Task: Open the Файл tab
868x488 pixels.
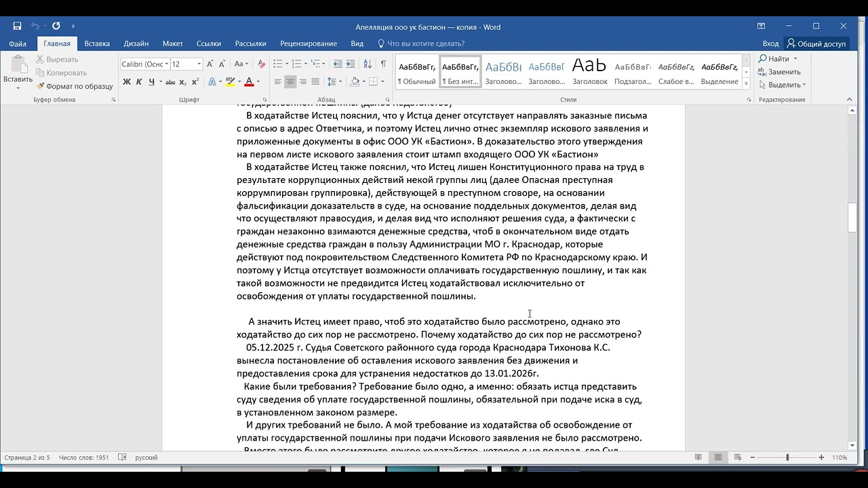Action: coord(18,43)
